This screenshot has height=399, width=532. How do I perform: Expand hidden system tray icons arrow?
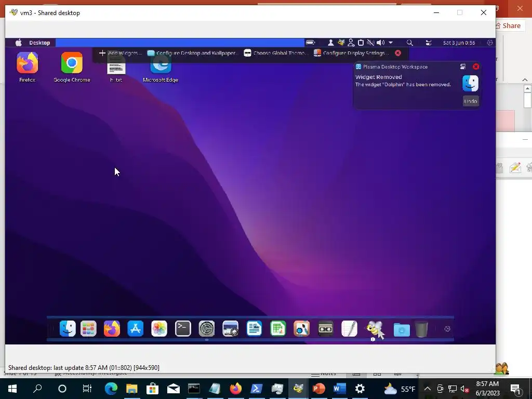[x=391, y=43]
